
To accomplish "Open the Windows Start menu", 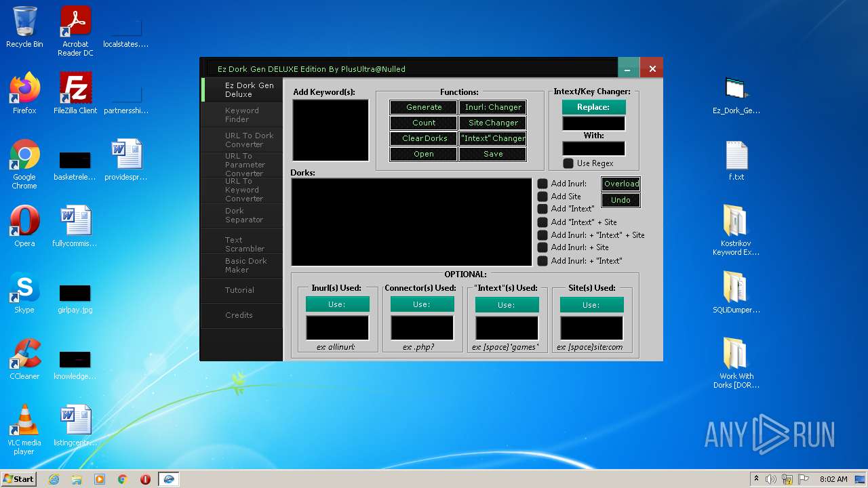I will 19,479.
